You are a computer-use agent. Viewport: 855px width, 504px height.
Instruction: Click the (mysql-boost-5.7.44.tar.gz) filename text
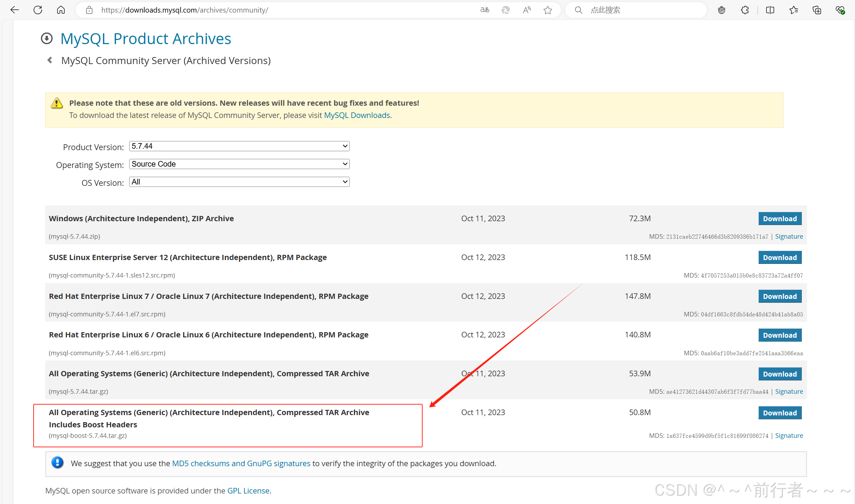pos(88,435)
